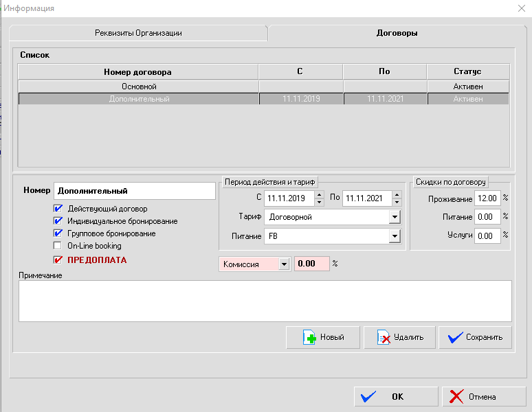Viewport: 532px width, 412px height.
Task: Confirm the dialog with the OK button
Action: (396, 396)
